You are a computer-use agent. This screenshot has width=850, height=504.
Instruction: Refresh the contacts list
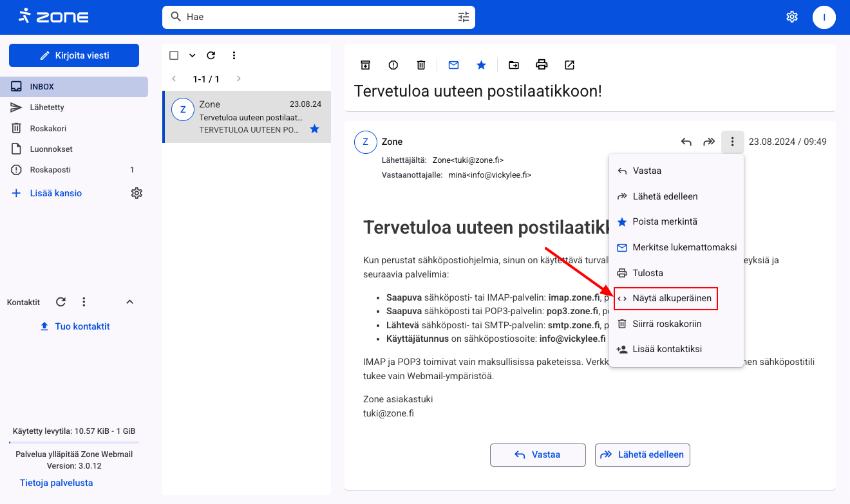click(61, 302)
